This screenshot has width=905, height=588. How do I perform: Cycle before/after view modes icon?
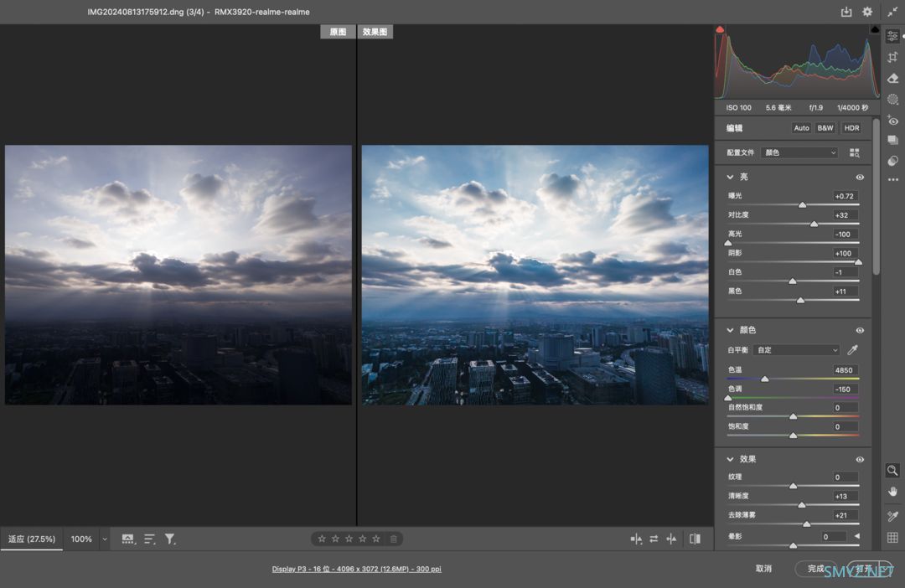click(636, 539)
